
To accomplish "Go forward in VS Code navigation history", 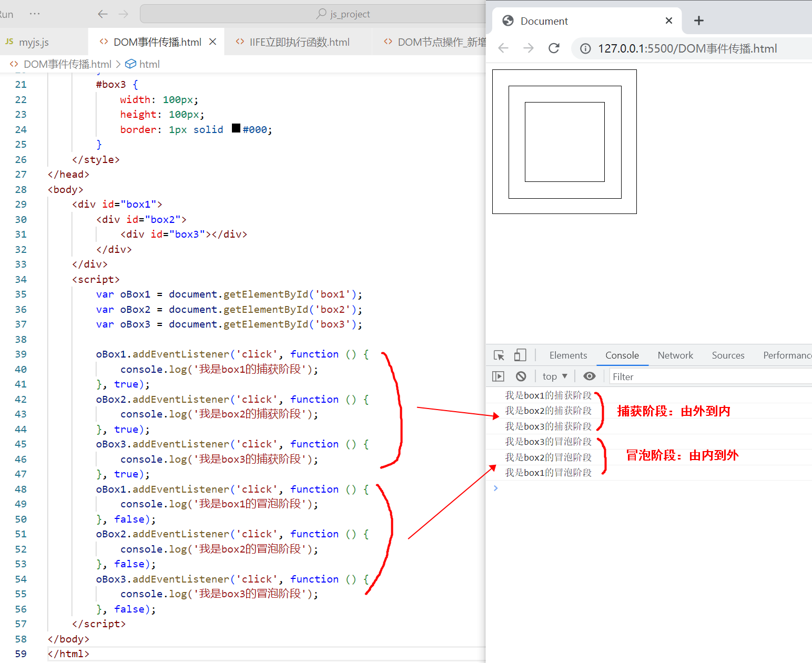I will tap(124, 14).
